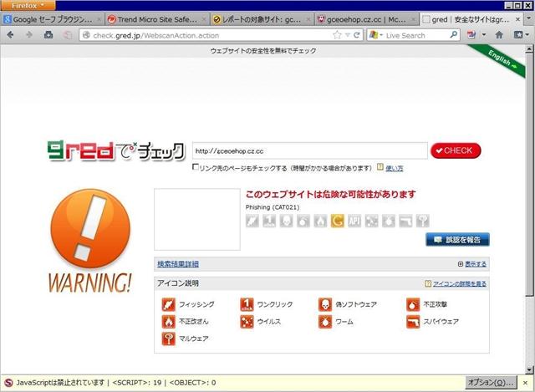Open the アイコンの詳細を見る link
Viewport: 535px width, 392px height.
[459, 283]
